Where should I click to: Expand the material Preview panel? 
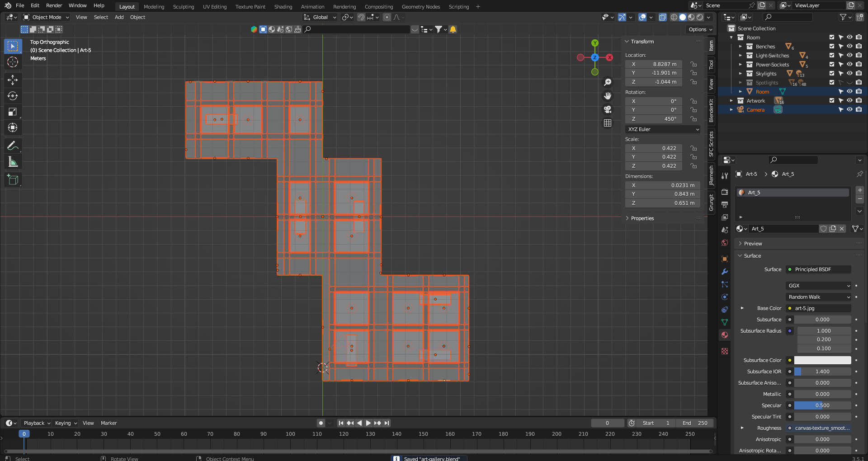tap(753, 244)
